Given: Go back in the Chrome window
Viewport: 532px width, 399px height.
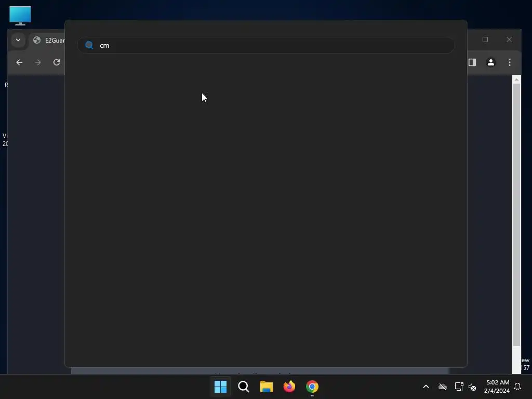Looking at the screenshot, I should [19, 62].
